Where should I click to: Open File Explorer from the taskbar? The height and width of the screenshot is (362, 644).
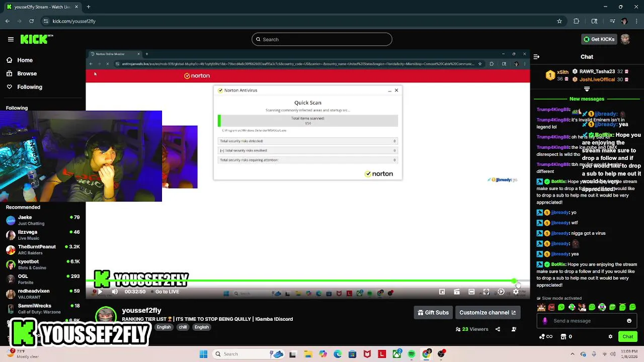[x=308, y=354]
